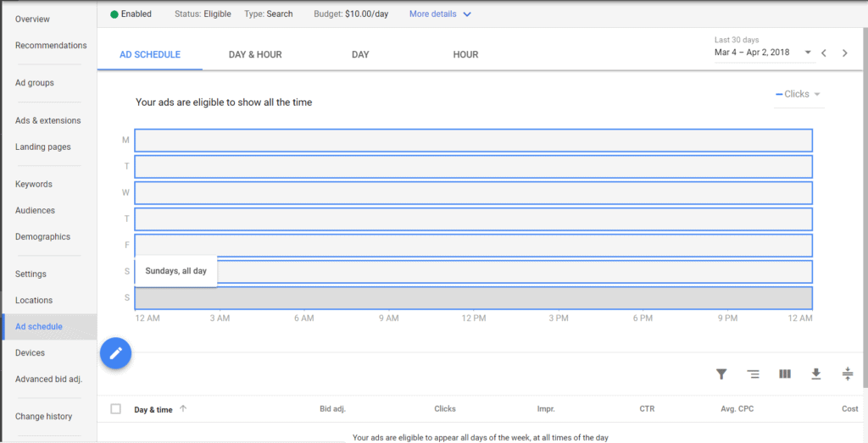
Task: Open Change history in the sidebar
Action: point(43,417)
